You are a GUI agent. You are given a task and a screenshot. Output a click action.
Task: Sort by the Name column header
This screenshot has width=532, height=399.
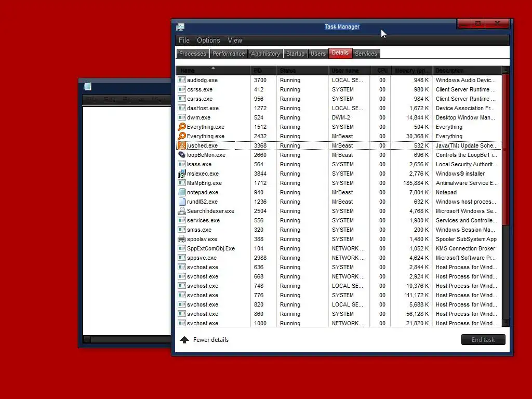coord(213,70)
